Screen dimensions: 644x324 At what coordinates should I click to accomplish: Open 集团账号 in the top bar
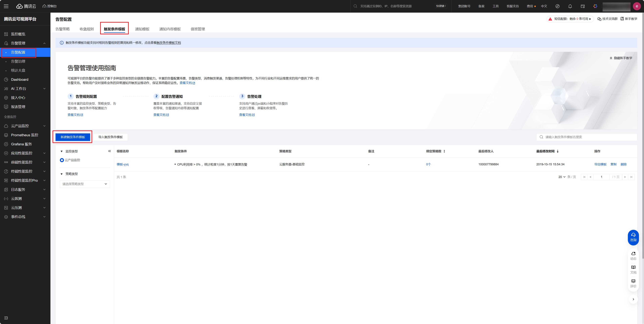coord(464,6)
